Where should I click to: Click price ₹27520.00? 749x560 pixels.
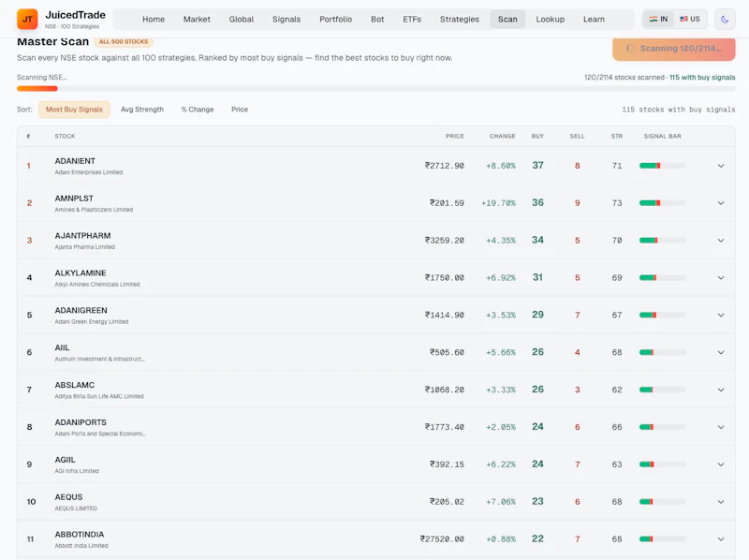(x=442, y=539)
